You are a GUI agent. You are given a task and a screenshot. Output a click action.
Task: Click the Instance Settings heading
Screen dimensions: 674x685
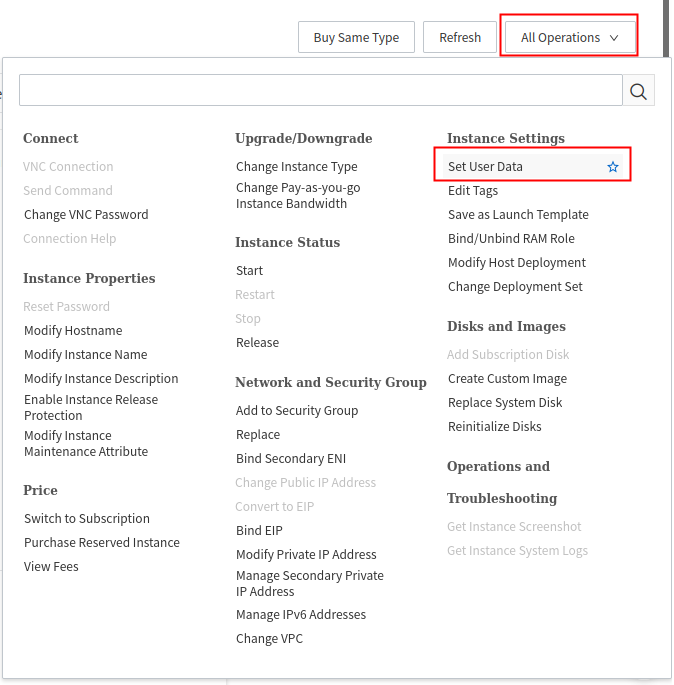[x=506, y=138]
